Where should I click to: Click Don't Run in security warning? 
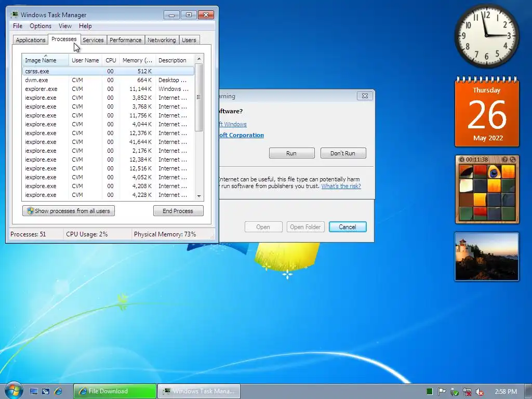(x=343, y=153)
